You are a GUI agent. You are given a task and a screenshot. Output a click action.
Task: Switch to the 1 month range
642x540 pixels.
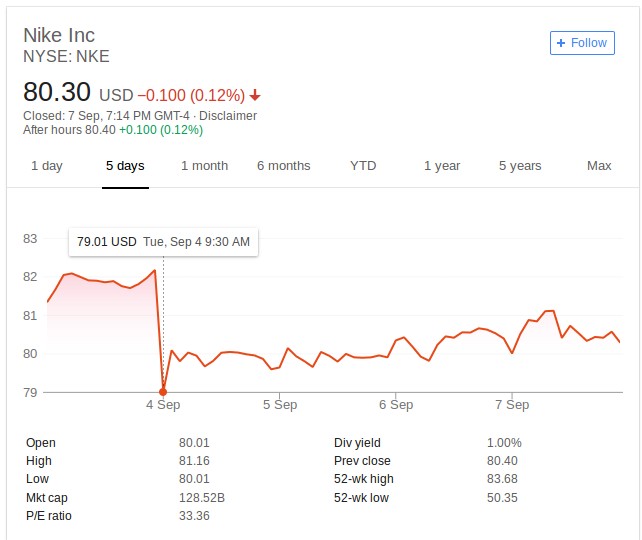[x=204, y=166]
